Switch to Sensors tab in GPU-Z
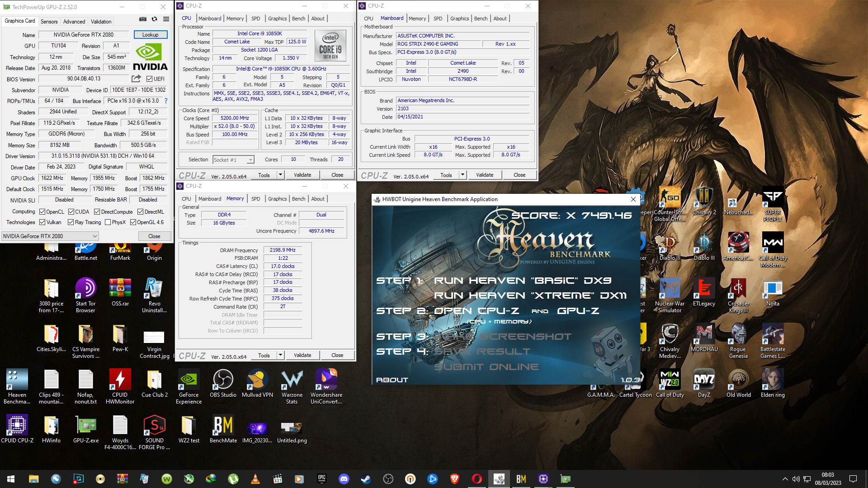Viewport: 868px width, 488px height. pyautogui.click(x=49, y=21)
